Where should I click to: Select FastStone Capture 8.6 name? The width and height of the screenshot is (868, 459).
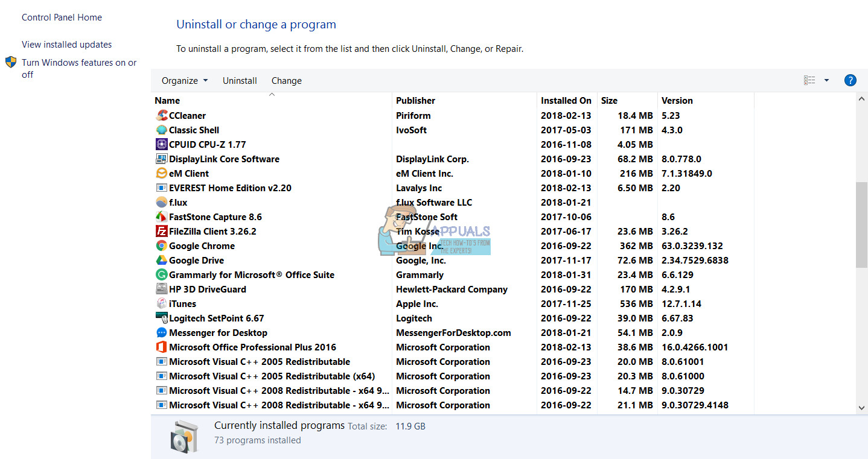pos(215,217)
